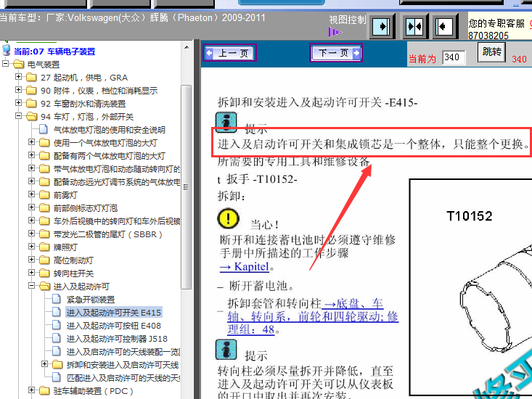The image size is (532, 399).
Task: Click the yellow warning caution icon
Action: (x=228, y=217)
